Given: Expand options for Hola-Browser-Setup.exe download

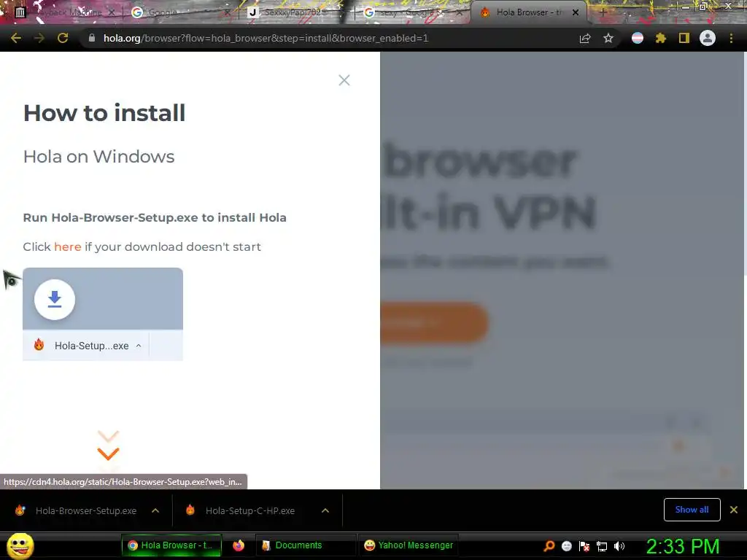Looking at the screenshot, I should (155, 510).
